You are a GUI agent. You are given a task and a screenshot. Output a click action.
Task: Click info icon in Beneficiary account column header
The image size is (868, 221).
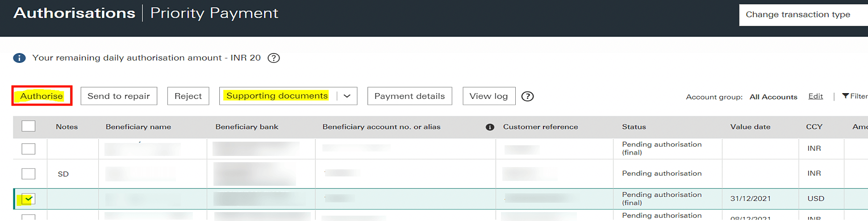490,127
